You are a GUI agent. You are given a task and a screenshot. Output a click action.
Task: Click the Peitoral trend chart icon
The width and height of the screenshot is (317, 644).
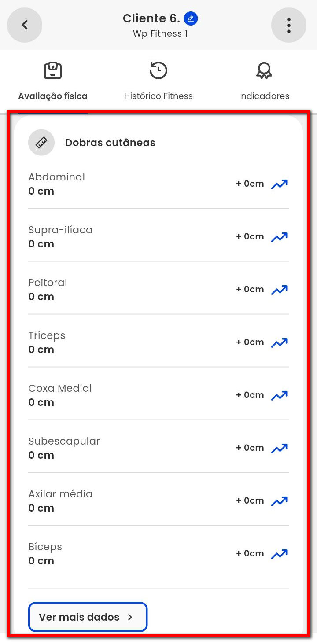pos(279,290)
